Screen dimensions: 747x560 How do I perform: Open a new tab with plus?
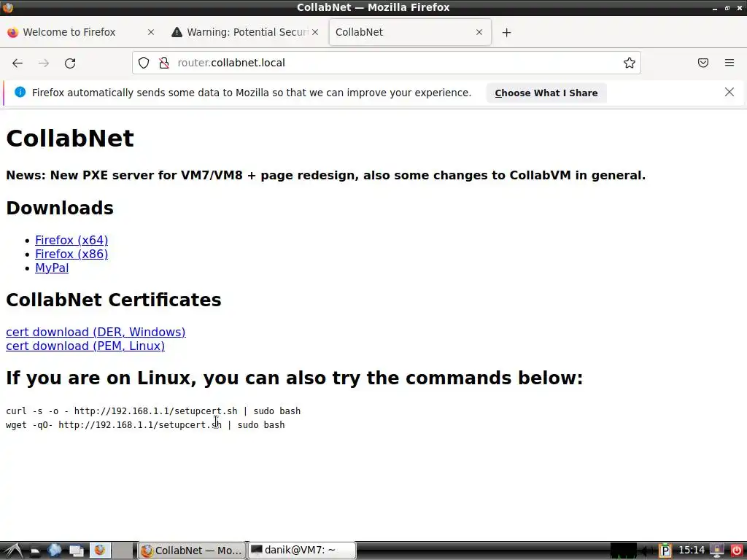506,32
